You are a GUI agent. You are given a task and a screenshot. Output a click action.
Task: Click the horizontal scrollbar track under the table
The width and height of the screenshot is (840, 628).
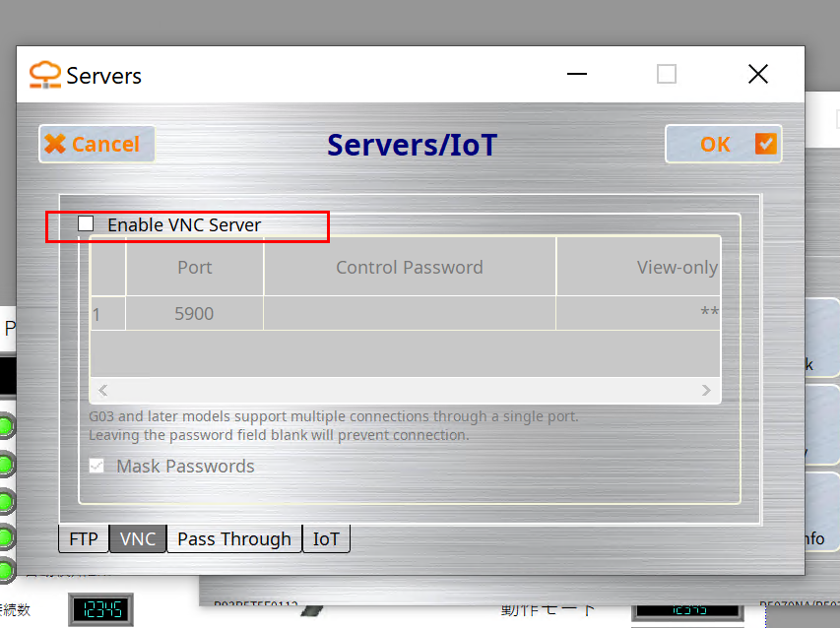404,391
